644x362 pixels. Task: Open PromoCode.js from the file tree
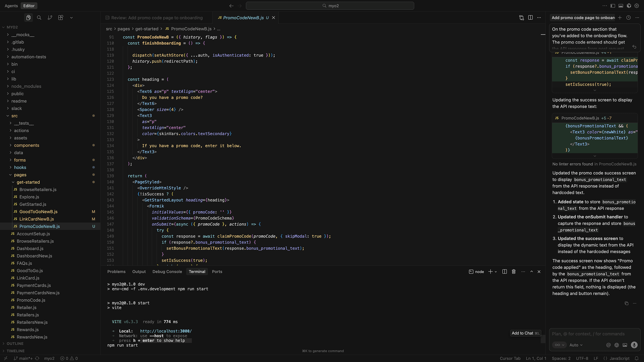pos(31,300)
